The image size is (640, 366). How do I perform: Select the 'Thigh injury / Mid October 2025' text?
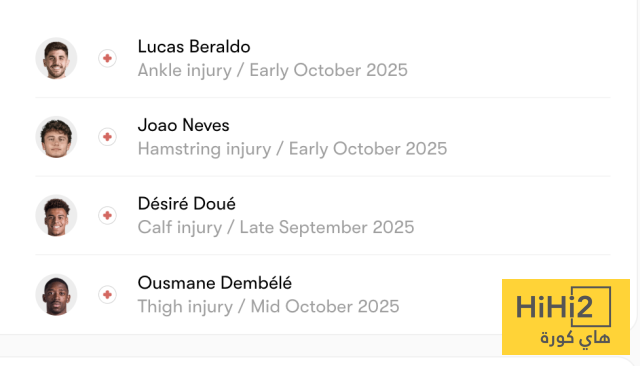268,306
